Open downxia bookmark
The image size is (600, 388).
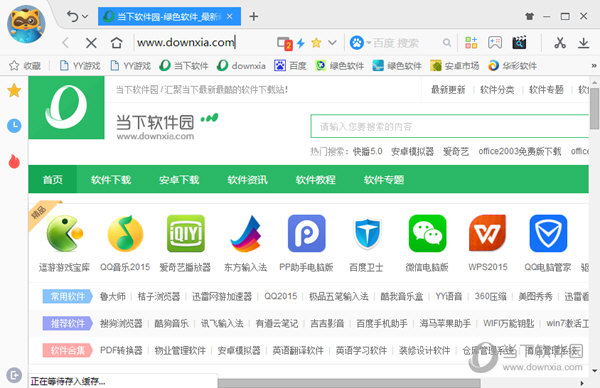tap(241, 66)
